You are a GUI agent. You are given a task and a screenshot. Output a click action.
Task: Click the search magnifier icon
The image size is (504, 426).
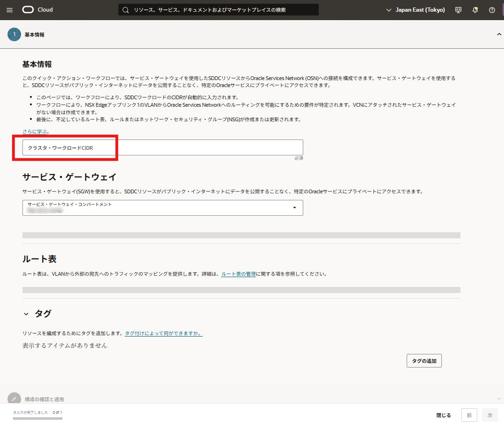tap(125, 10)
